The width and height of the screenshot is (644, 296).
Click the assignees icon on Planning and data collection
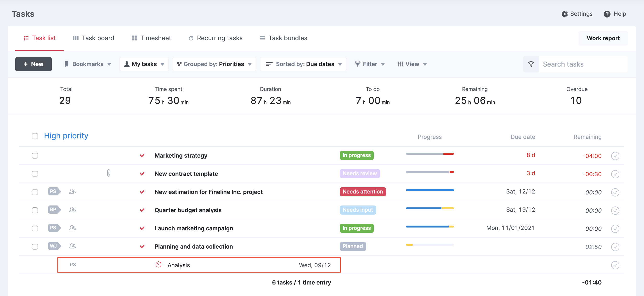[73, 246]
